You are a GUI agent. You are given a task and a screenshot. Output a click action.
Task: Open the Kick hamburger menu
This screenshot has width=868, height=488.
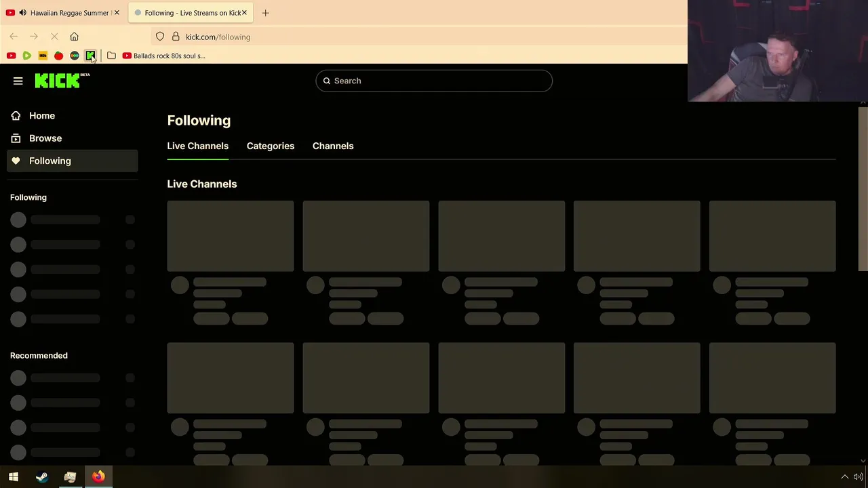click(18, 81)
